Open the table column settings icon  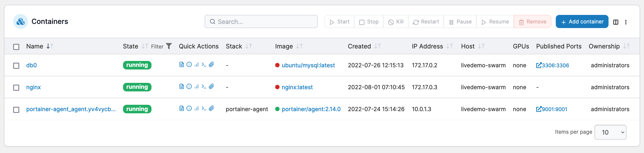tap(616, 22)
